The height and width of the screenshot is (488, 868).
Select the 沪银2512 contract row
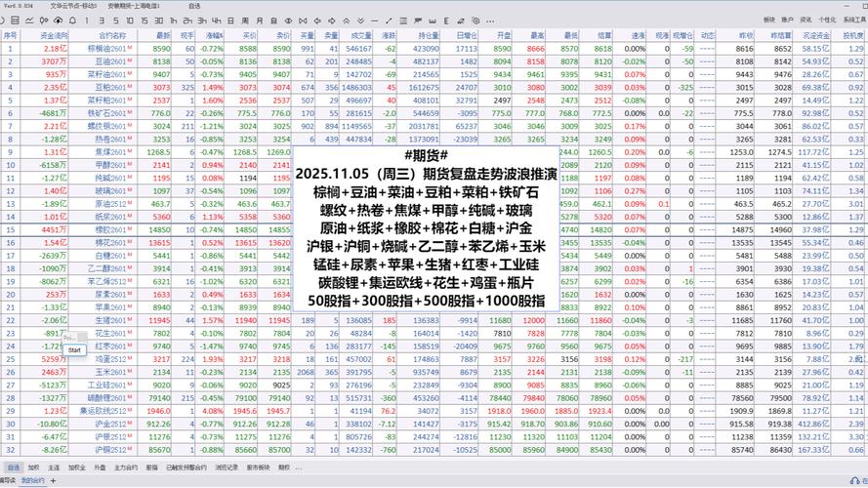pyautogui.click(x=434, y=437)
